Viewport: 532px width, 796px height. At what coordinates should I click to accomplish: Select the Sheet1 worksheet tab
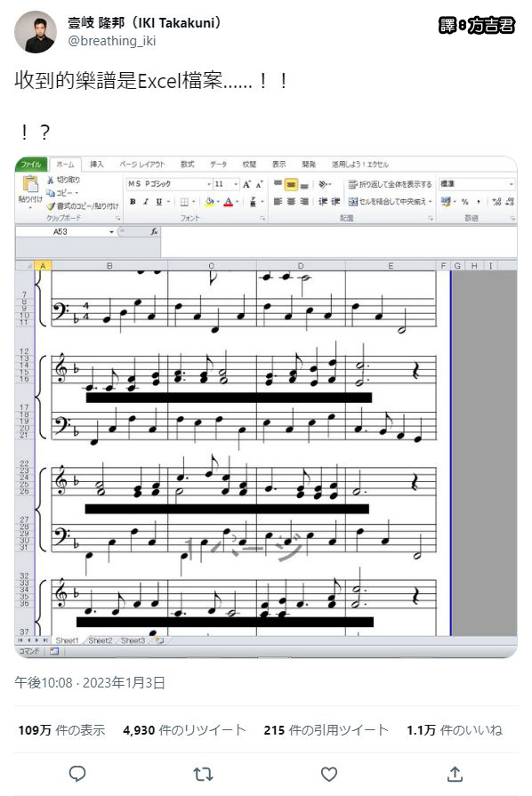pos(68,640)
